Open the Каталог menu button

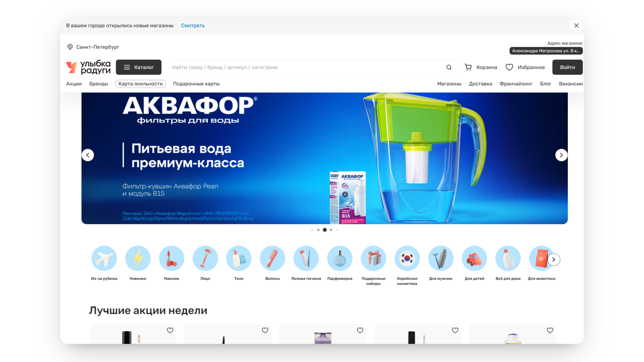click(x=139, y=67)
